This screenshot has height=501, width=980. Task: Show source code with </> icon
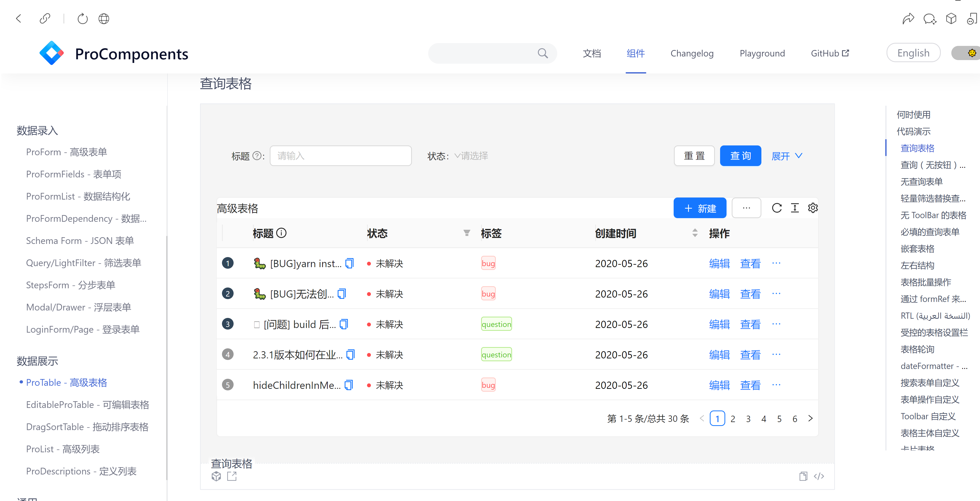click(x=819, y=476)
